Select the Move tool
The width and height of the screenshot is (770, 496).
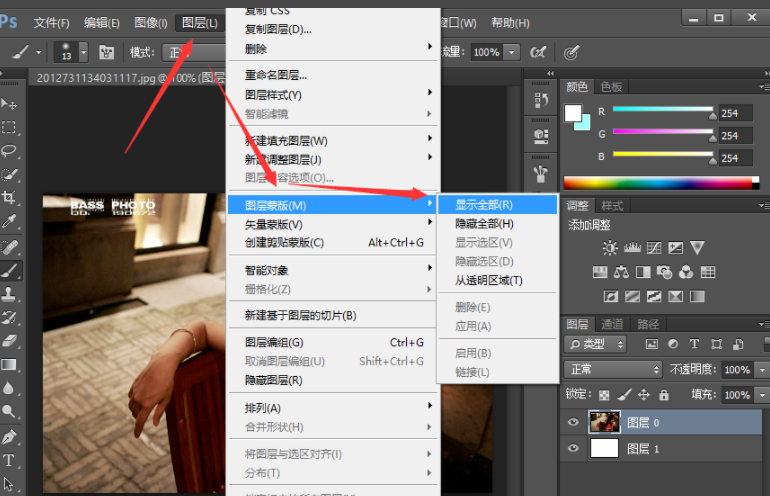coord(9,104)
